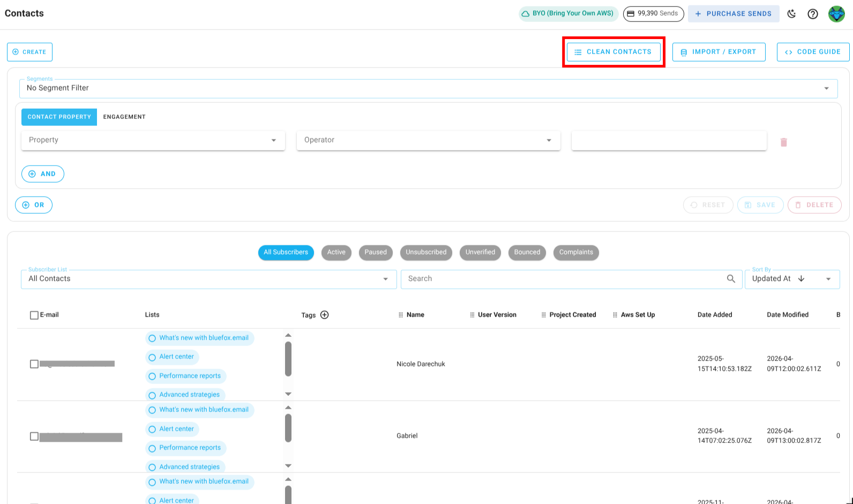Check Gabriel's row checkbox

tap(34, 437)
